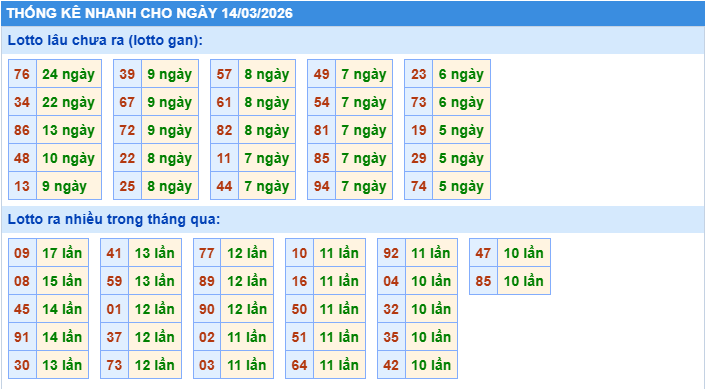This screenshot has width=707, height=389.
Task: Click the "22 ngày" cell
Action: [69, 102]
